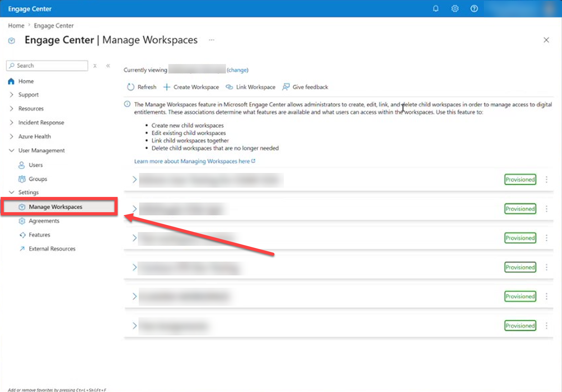Click the Manage Workspaces icon in sidebar
The image size is (562, 392).
click(22, 207)
